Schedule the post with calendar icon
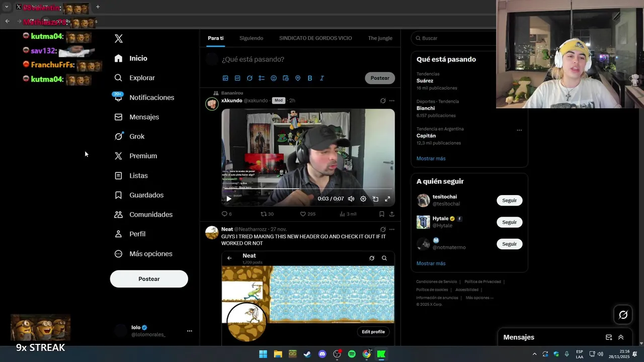 pyautogui.click(x=286, y=78)
